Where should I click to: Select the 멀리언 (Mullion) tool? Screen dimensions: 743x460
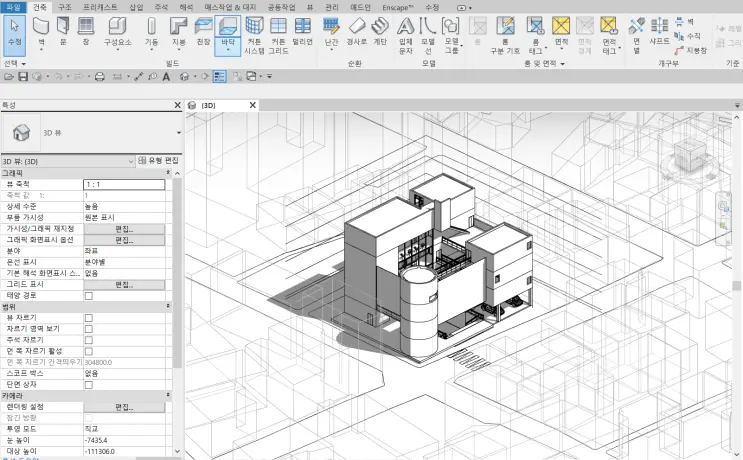pyautogui.click(x=302, y=32)
